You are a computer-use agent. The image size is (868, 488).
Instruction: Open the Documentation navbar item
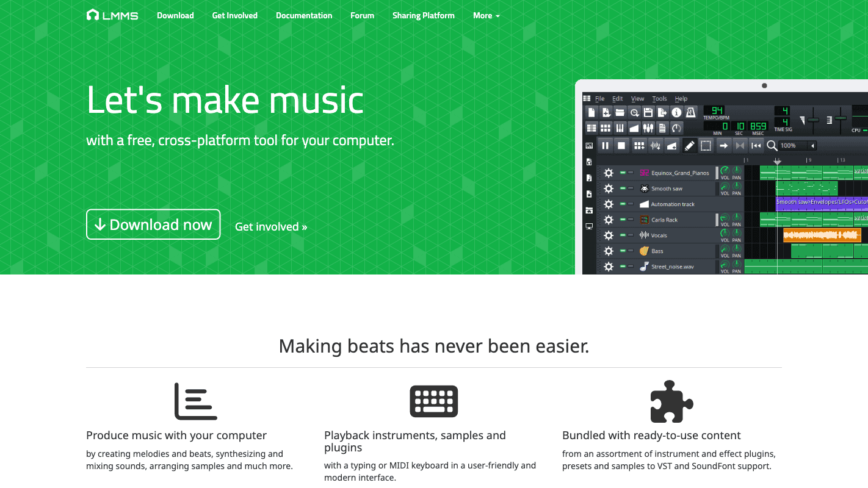coord(304,15)
